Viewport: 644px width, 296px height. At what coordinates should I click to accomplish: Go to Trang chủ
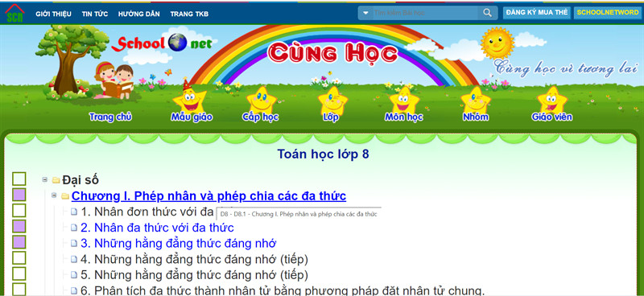[110, 117]
